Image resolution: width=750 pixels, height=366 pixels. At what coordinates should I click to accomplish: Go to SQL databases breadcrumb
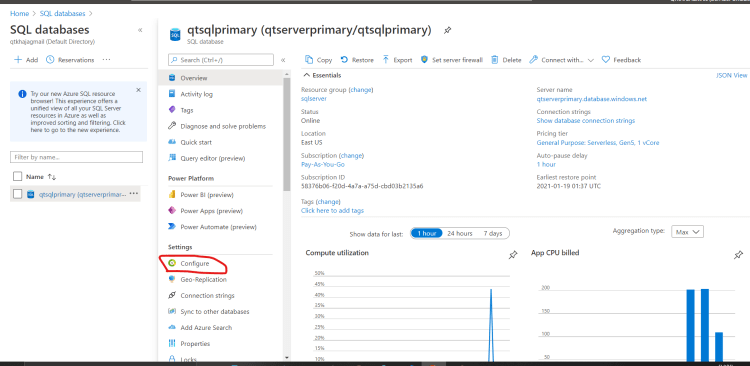(62, 13)
